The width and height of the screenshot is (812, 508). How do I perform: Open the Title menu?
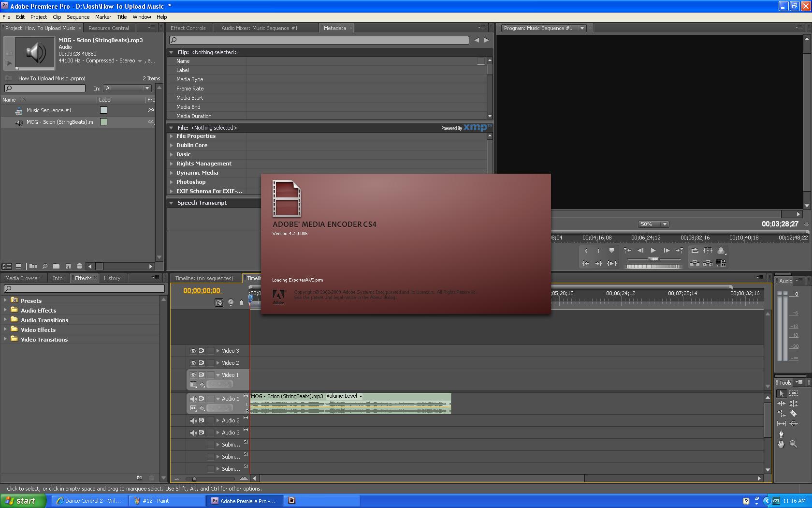[122, 17]
